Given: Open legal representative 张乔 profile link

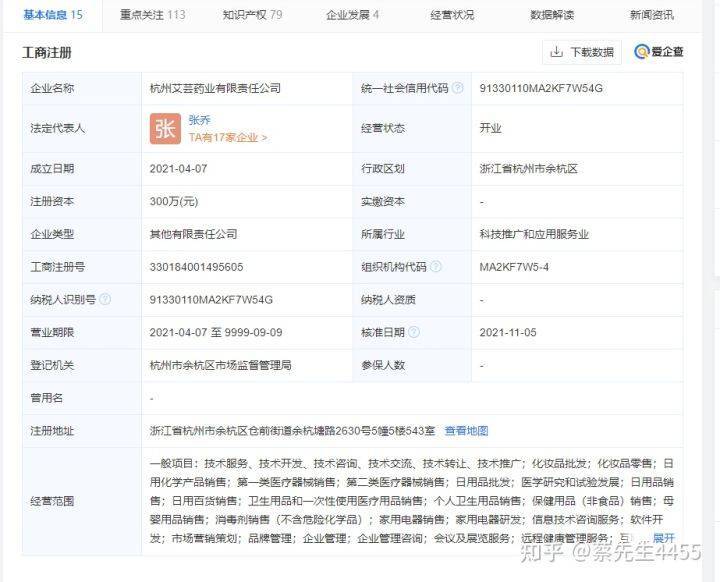Looking at the screenshot, I should [x=200, y=119].
